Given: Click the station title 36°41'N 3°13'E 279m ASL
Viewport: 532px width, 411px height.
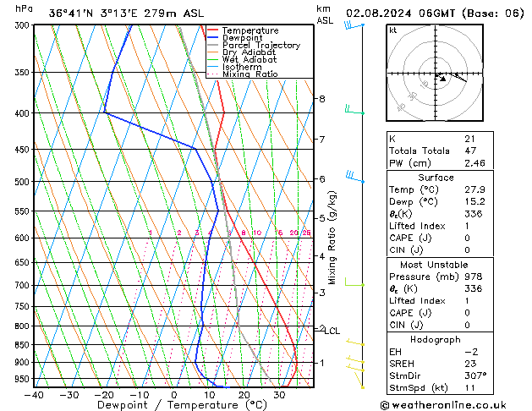Looking at the screenshot, I should pyautogui.click(x=127, y=14).
